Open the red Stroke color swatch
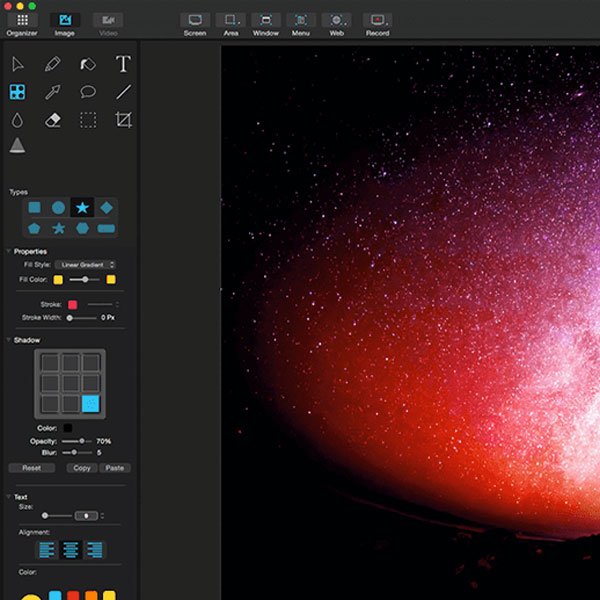 coord(72,305)
